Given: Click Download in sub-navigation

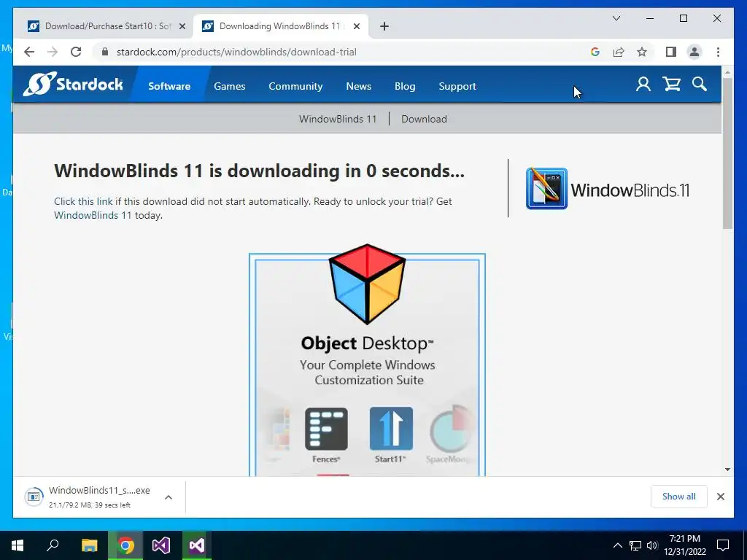Looking at the screenshot, I should point(424,119).
